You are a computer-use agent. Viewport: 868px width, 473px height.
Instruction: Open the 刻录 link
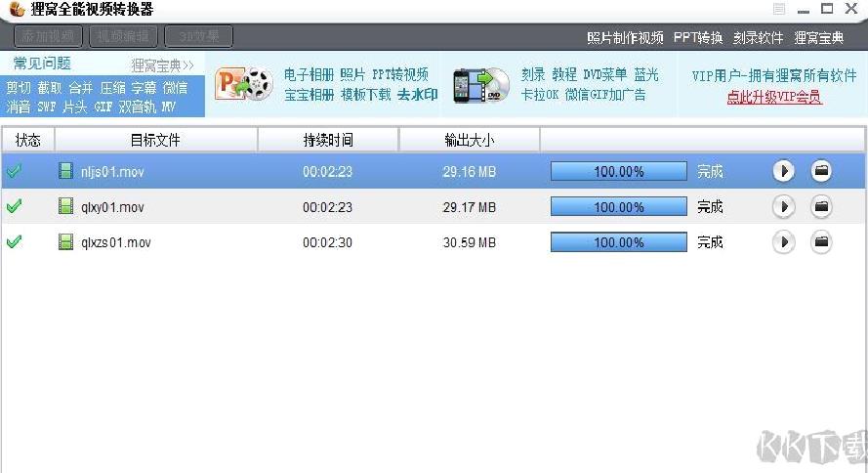(532, 75)
